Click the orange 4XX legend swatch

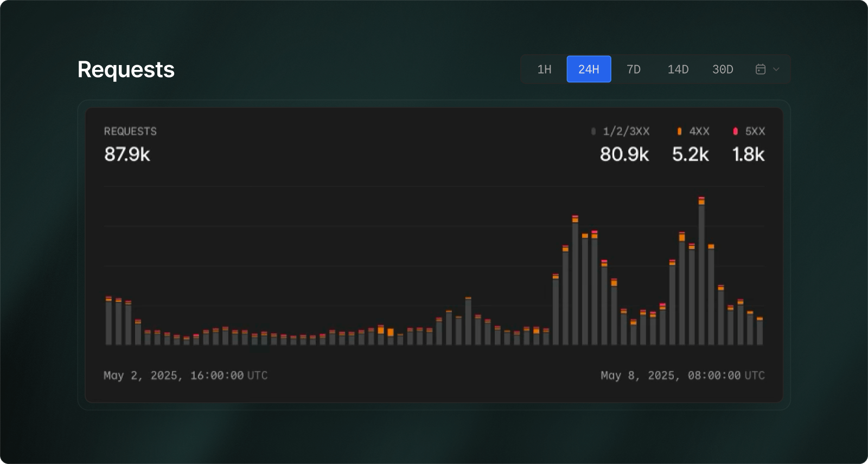(x=679, y=131)
